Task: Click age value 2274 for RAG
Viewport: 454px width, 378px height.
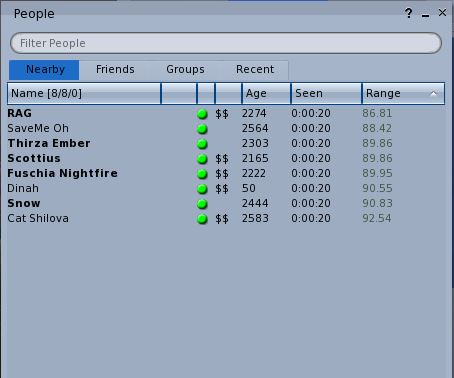Action: point(254,113)
